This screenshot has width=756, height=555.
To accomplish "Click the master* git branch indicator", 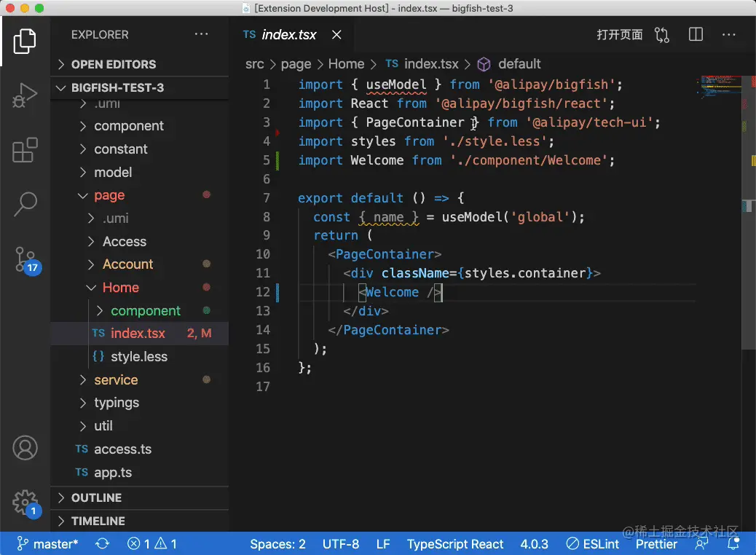I will [47, 544].
